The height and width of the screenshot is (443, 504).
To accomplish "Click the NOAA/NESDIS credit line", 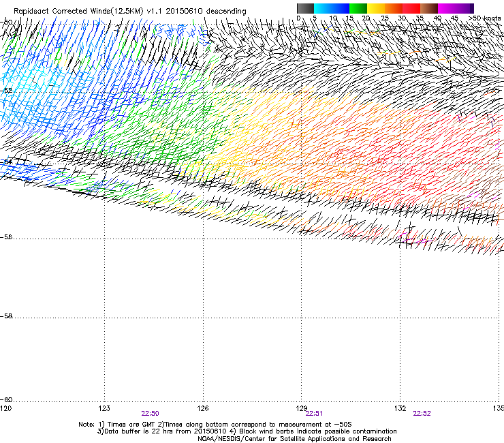I will [x=294, y=439].
